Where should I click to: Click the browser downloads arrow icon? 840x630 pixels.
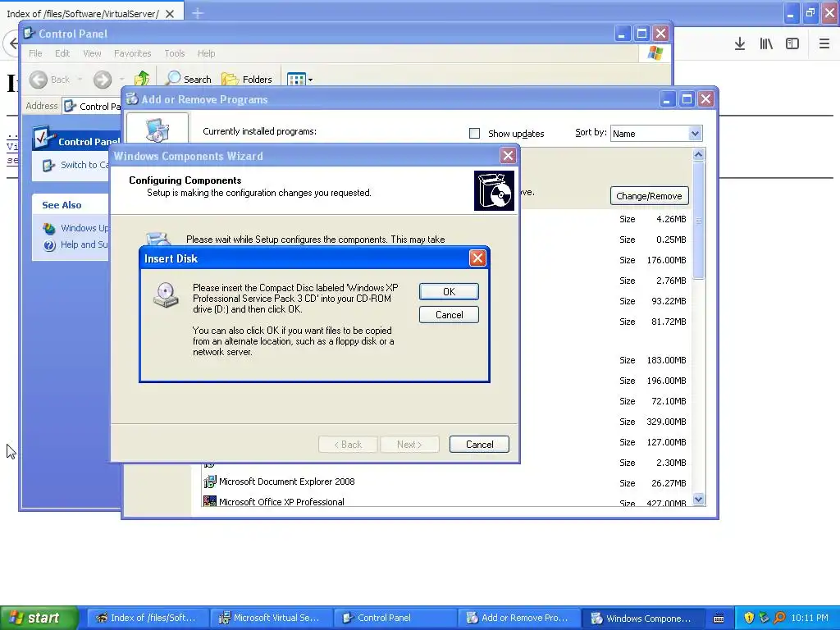(739, 43)
